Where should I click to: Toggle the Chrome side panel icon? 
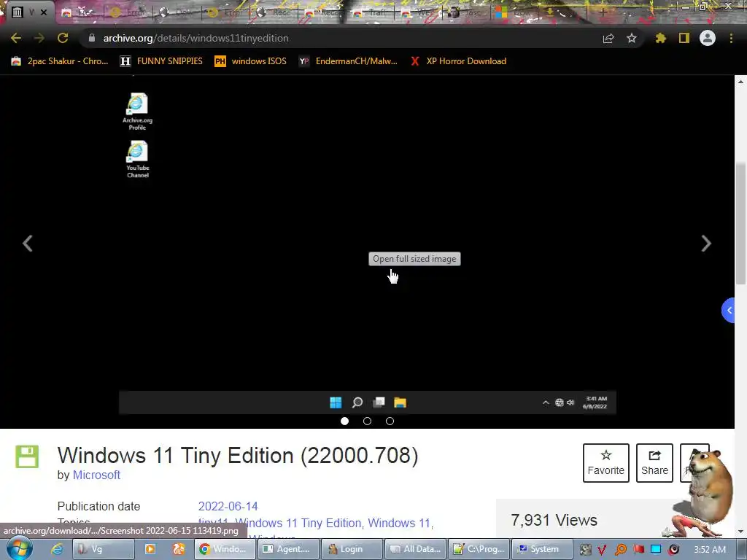684,38
